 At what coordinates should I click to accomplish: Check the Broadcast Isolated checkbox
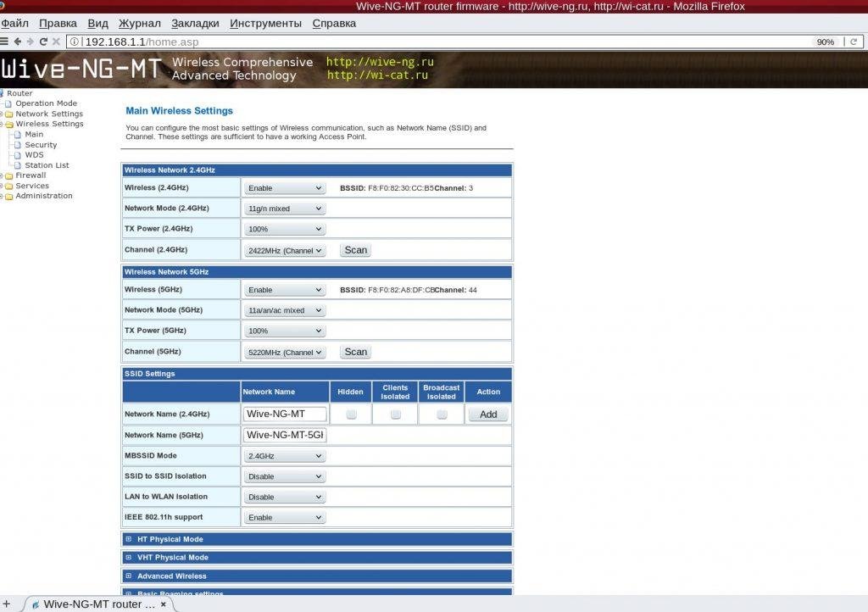pos(441,414)
